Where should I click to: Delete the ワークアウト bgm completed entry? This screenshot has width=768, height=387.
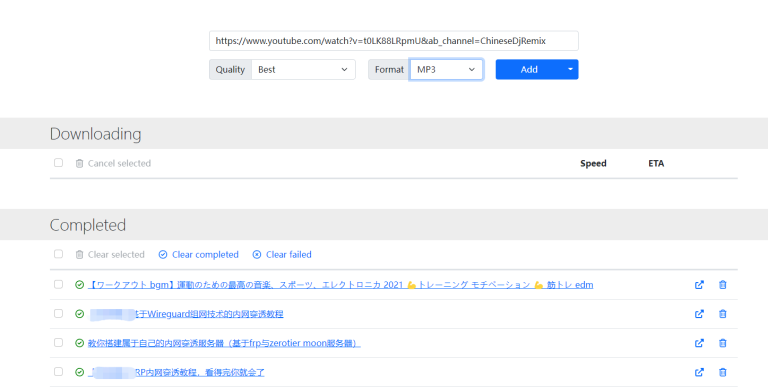(x=722, y=285)
